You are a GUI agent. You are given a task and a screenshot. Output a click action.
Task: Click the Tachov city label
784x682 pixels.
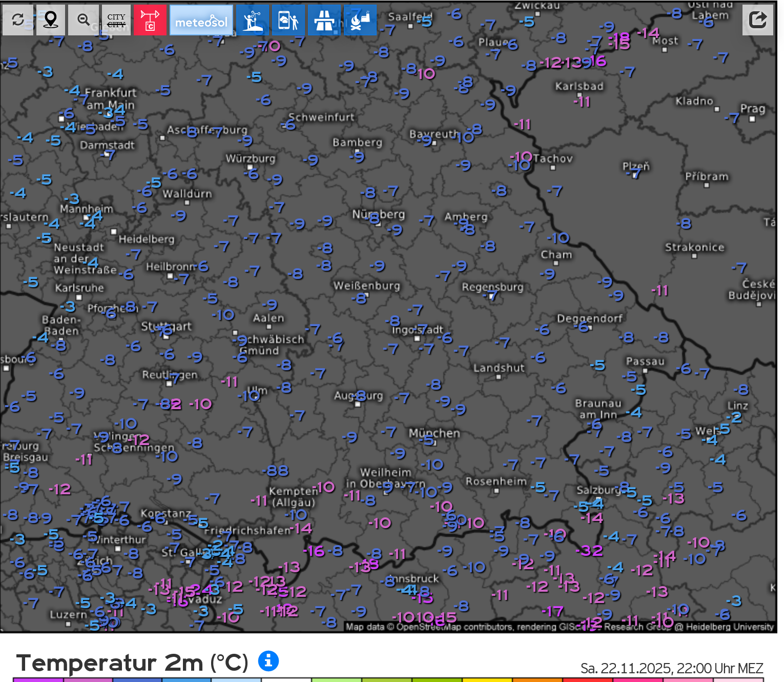point(552,158)
